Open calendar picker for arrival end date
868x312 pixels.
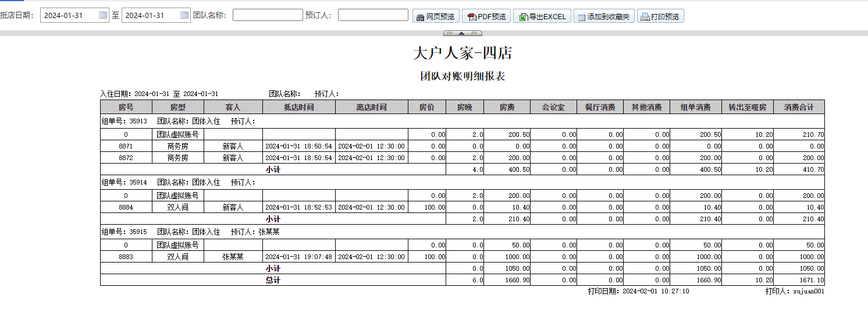click(184, 15)
